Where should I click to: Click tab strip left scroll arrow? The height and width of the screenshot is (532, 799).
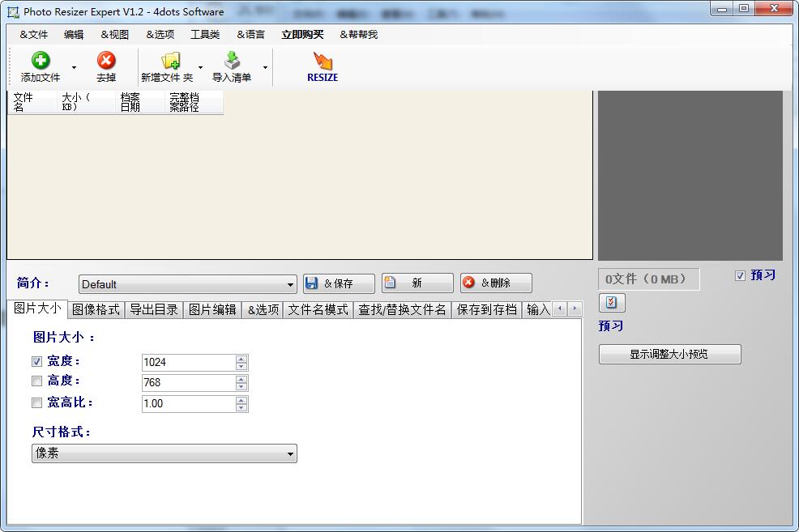click(x=559, y=309)
